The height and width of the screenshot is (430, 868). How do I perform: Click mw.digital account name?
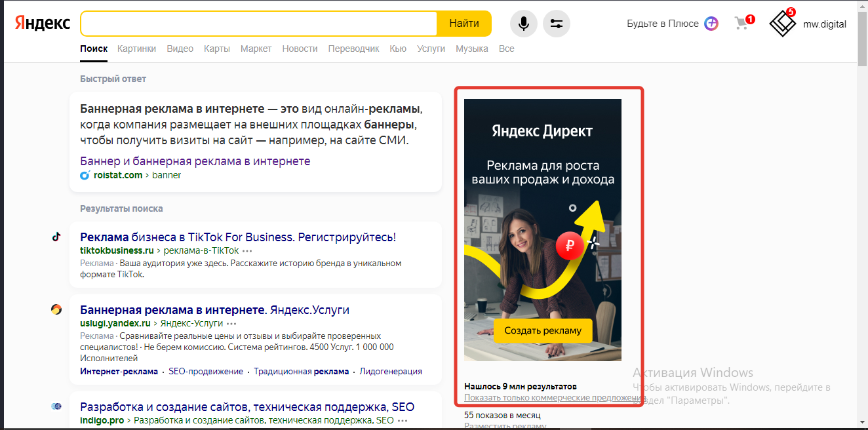pyautogui.click(x=825, y=24)
